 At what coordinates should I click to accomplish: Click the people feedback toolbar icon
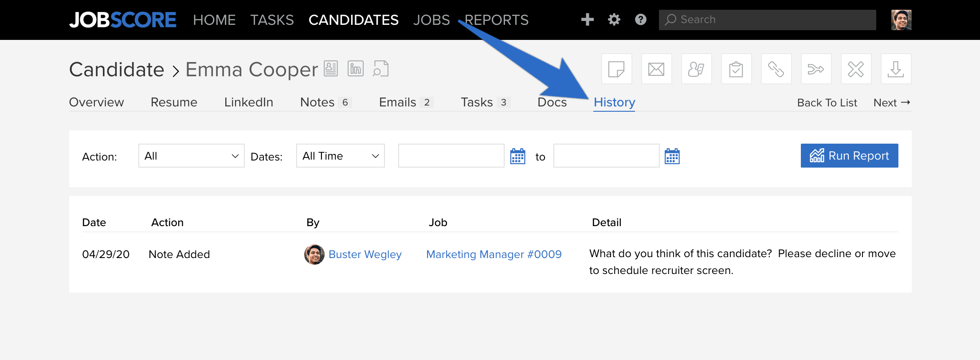697,69
